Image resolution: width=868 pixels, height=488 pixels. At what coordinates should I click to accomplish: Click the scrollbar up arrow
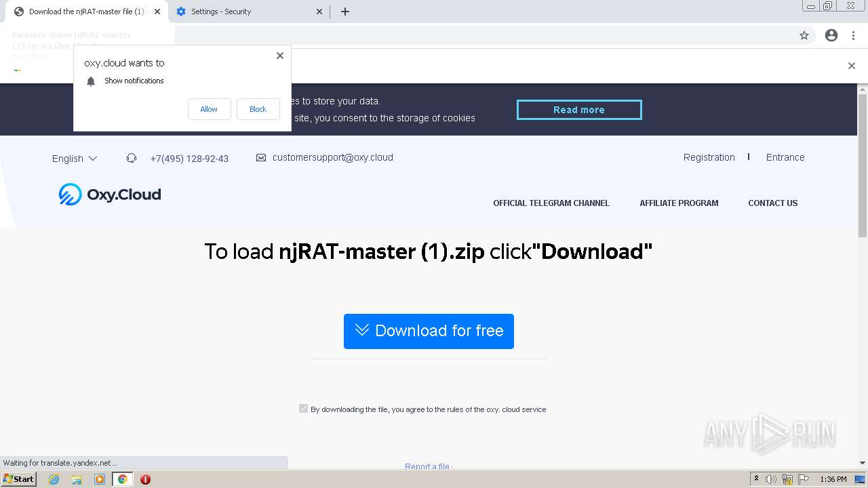(x=863, y=89)
